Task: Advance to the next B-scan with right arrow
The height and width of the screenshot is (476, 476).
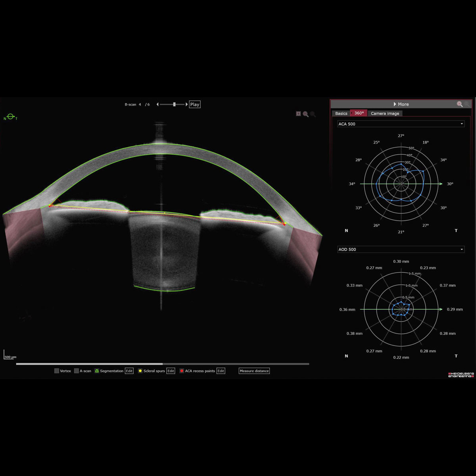Action: (187, 104)
